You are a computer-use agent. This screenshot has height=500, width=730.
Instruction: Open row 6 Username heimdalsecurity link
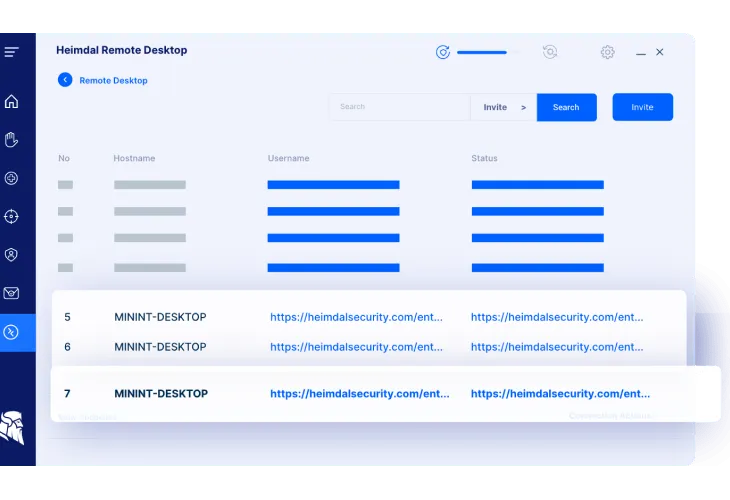pos(356,347)
